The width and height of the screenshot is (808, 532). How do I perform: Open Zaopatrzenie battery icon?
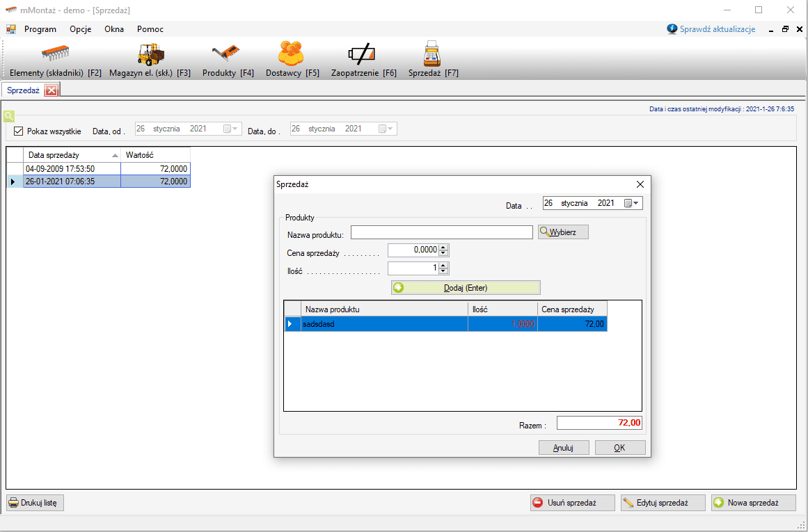(x=363, y=54)
